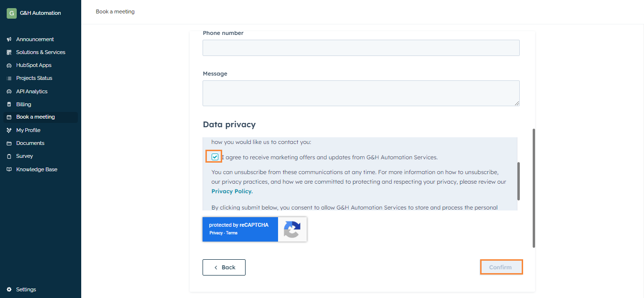This screenshot has height=298, width=644.
Task: Open Knowledge Base from the sidebar
Action: click(36, 169)
